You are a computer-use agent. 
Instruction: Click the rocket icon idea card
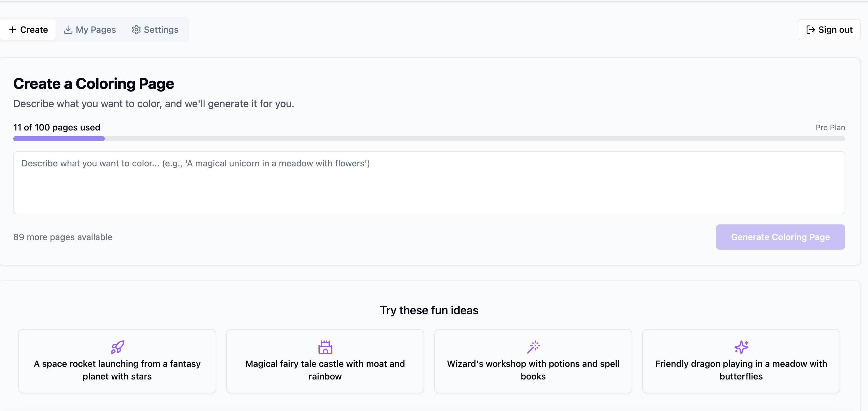click(118, 347)
